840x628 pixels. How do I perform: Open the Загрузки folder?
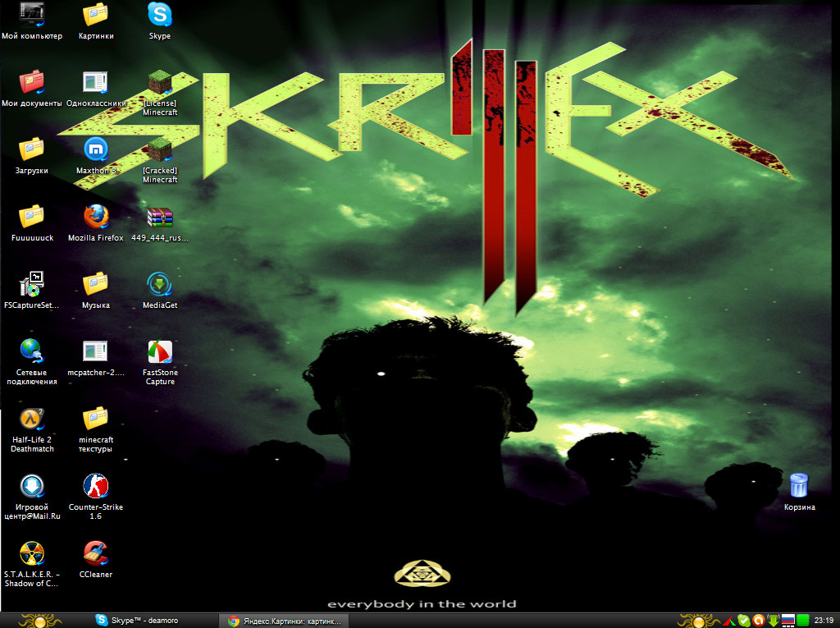[x=32, y=155]
